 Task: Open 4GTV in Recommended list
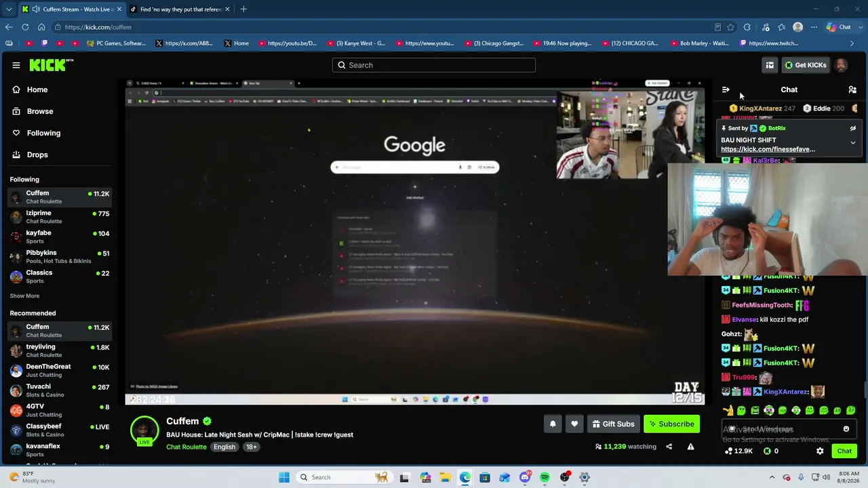[60, 410]
